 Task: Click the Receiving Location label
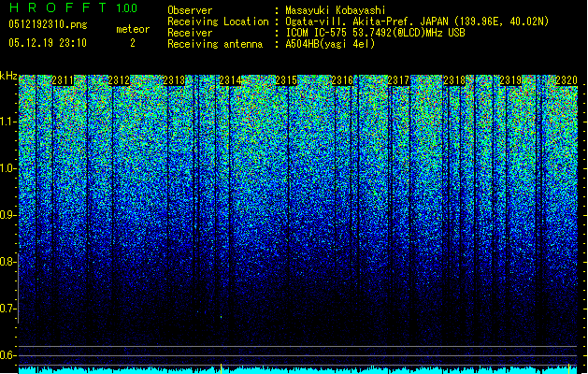pos(218,22)
